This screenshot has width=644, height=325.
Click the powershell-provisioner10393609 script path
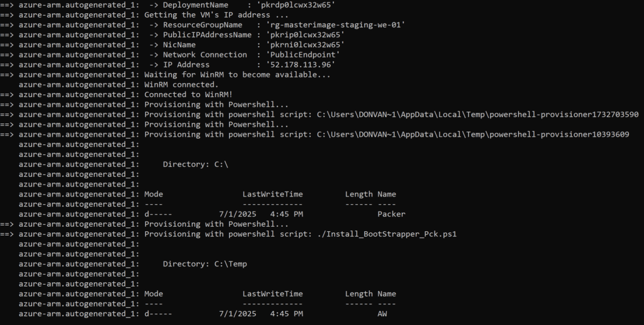(473, 135)
